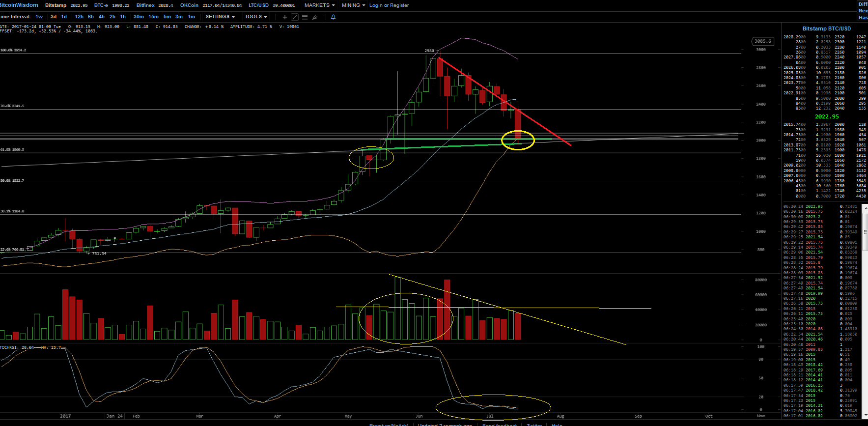The width and height of the screenshot is (868, 426).
Task: Expand the TOOLS dropdown
Action: 255,17
